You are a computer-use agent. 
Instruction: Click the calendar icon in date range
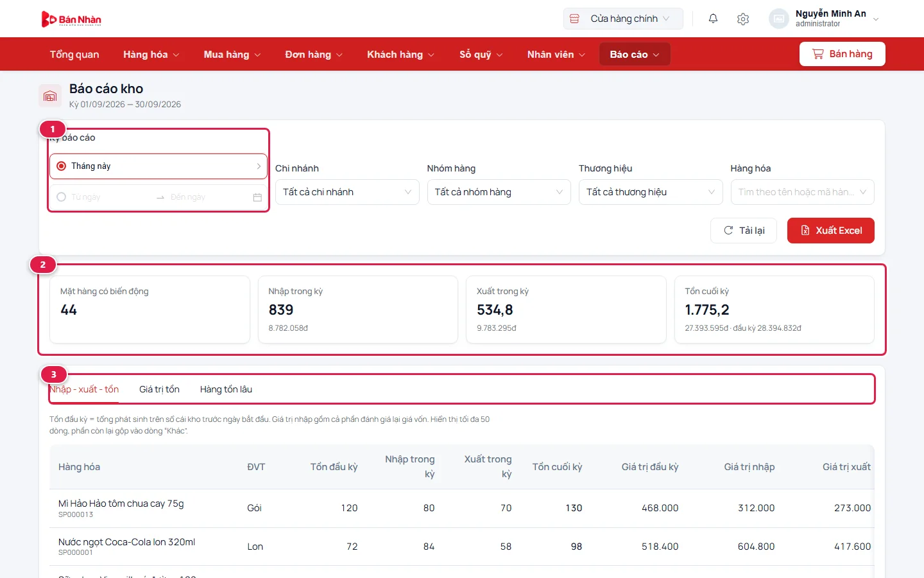pos(257,197)
